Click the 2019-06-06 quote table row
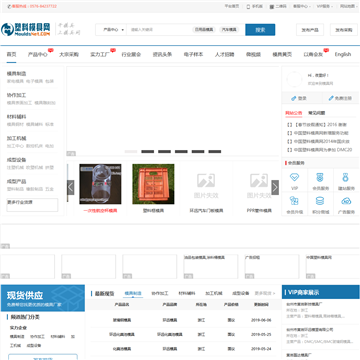Image resolution: width=360 pixels, height=360 pixels. [x=183, y=320]
